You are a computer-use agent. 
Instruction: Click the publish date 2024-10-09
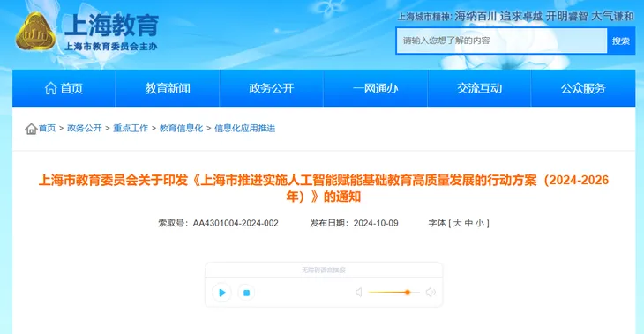click(x=376, y=223)
